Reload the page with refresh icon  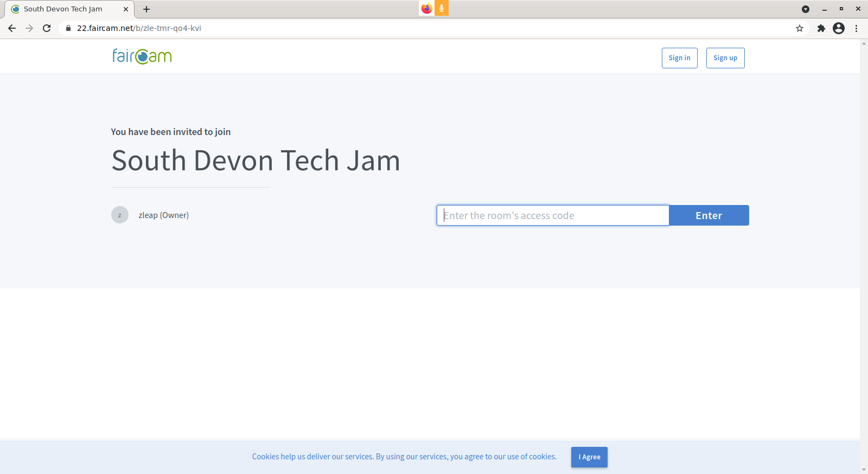pos(47,28)
